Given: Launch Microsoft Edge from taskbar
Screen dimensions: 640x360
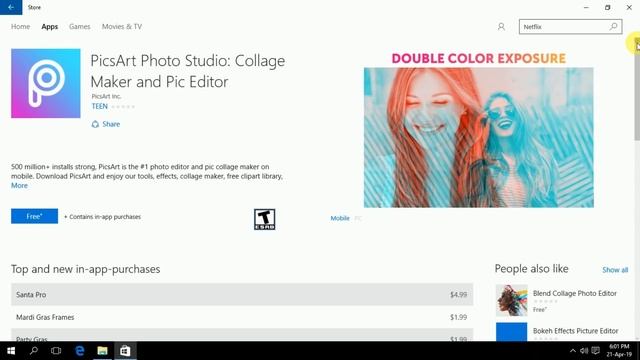Looking at the screenshot, I should [80, 351].
